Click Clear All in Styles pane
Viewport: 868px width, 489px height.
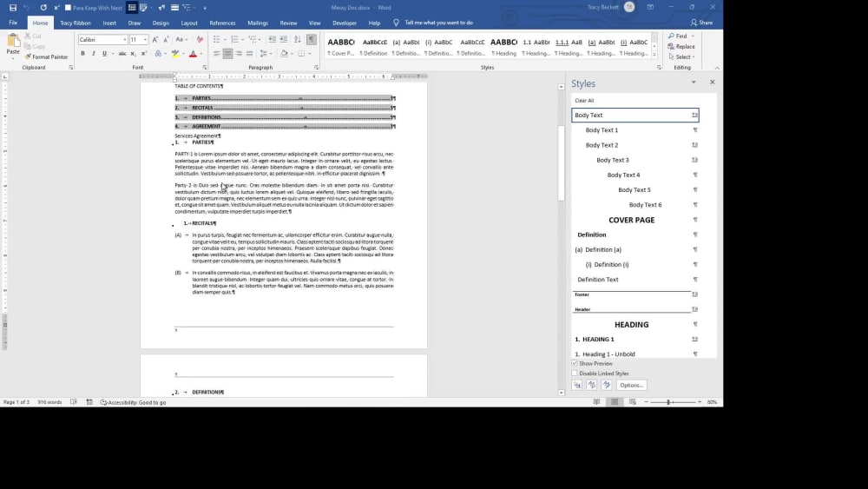tap(584, 100)
